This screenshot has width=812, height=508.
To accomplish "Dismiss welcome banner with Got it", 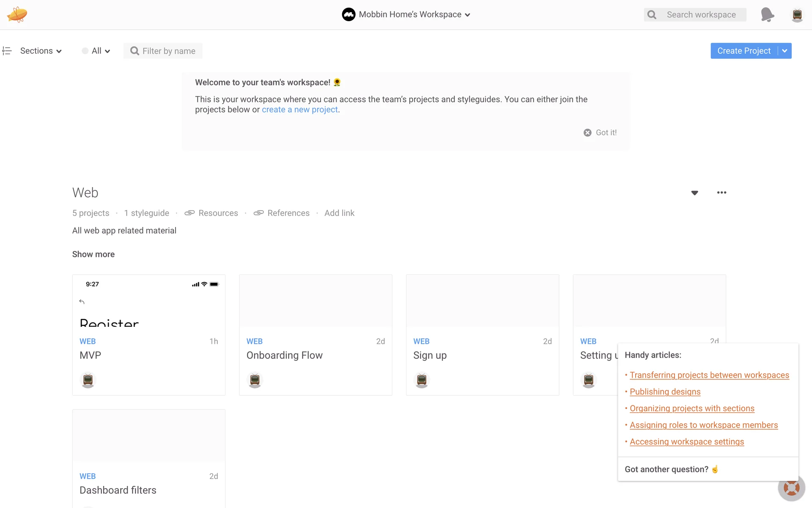I will (600, 133).
